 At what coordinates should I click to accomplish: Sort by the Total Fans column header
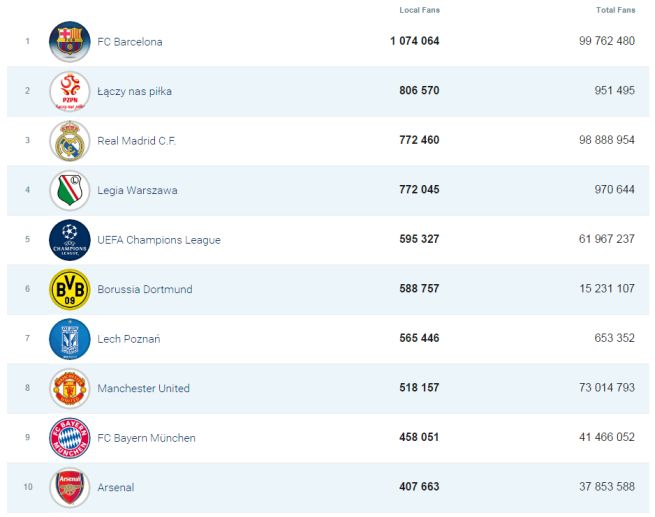point(615,10)
